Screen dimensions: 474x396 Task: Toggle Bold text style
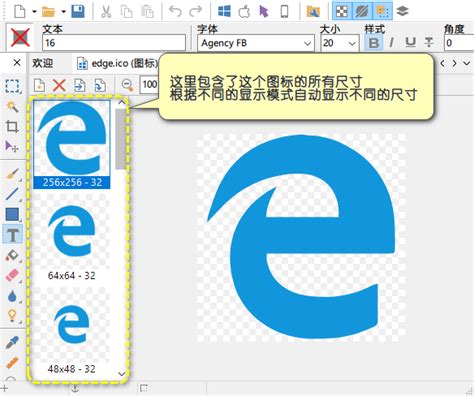point(373,43)
